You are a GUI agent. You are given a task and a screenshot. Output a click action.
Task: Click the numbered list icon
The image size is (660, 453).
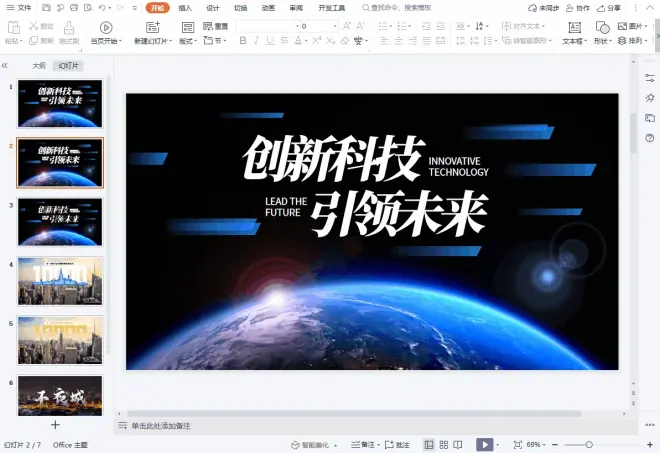(x=401, y=26)
